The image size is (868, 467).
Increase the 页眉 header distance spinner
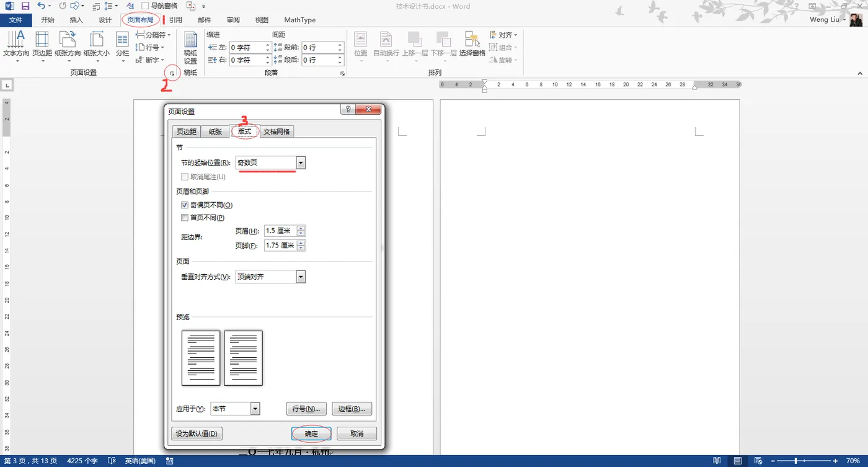tap(301, 228)
